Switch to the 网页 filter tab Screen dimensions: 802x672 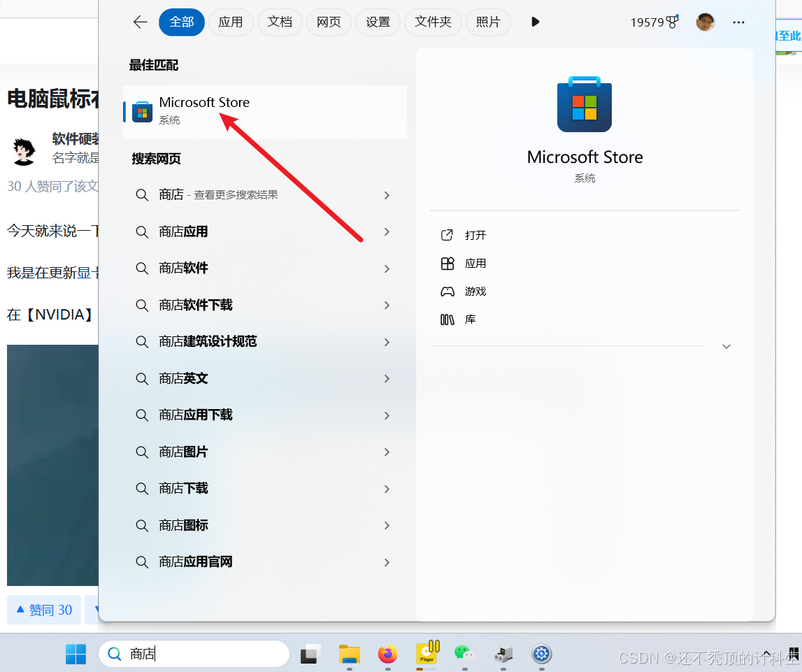(329, 22)
